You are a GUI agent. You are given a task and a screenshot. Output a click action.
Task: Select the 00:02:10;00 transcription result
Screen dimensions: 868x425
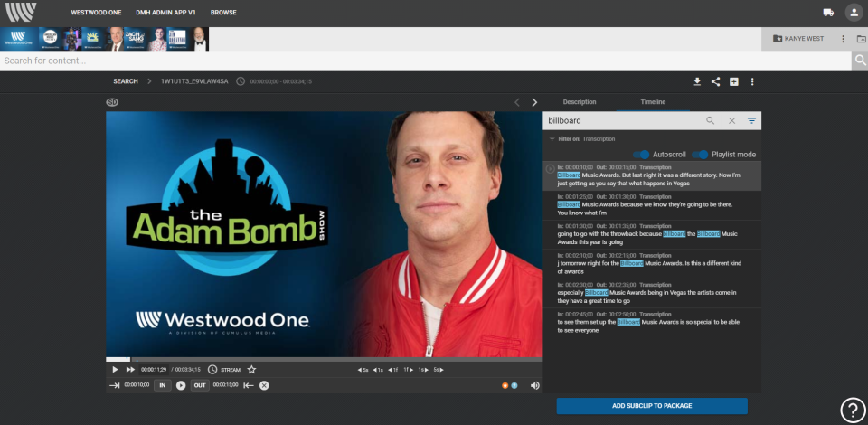pyautogui.click(x=652, y=264)
